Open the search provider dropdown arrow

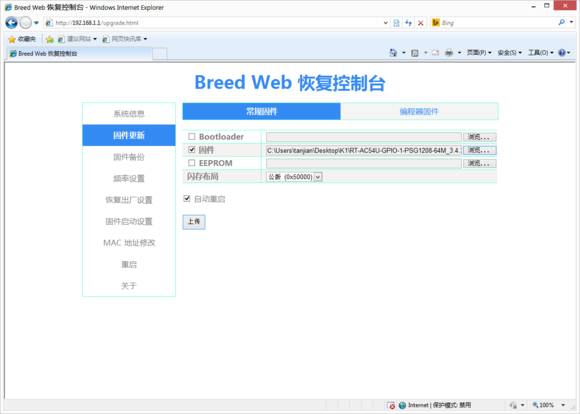click(x=571, y=23)
